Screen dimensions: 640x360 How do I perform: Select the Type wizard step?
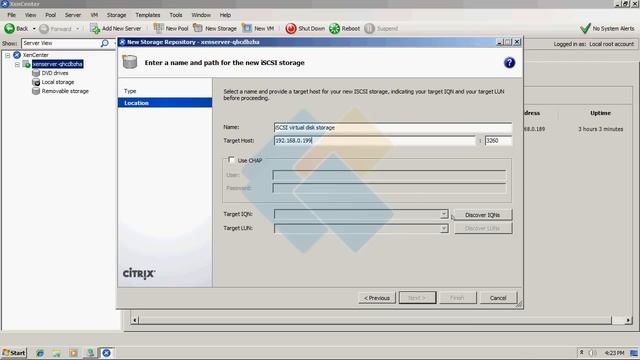130,91
